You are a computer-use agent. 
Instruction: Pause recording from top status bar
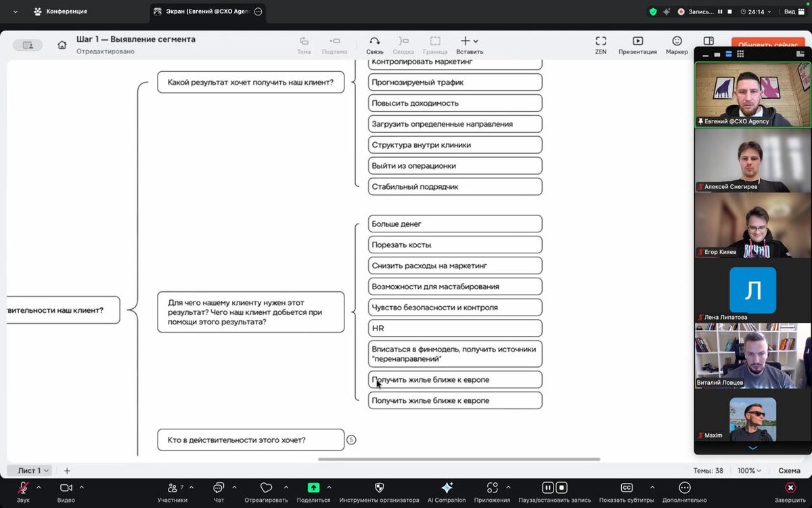[720, 12]
